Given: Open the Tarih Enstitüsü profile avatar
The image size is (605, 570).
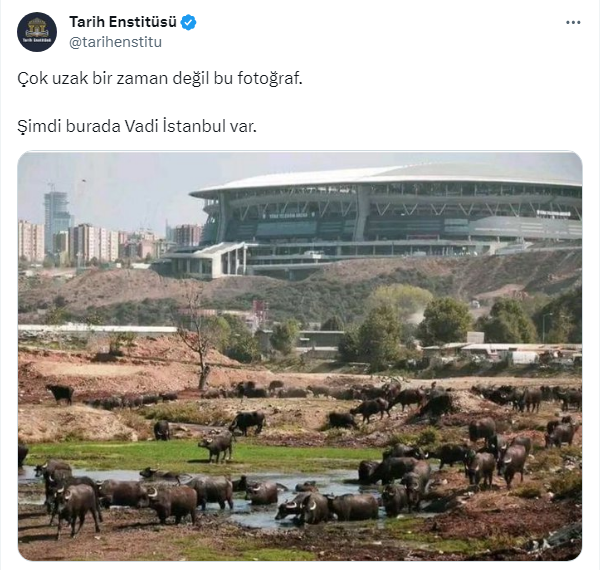Looking at the screenshot, I should point(37,32).
